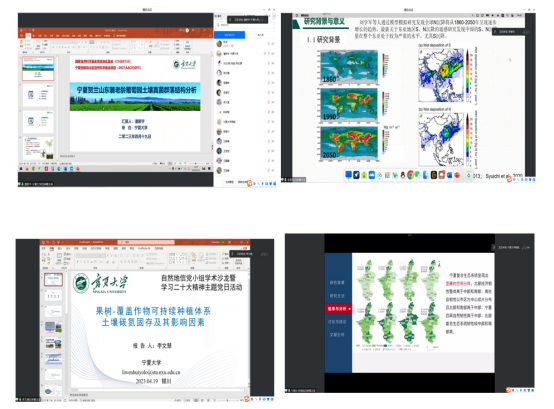Open the Edge browser icon in the taskbar

coord(59,169)
